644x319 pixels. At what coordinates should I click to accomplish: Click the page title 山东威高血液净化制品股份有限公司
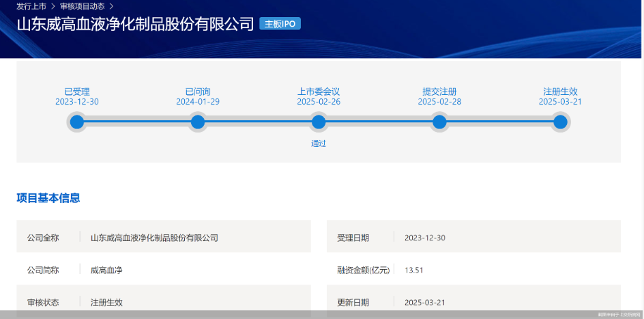pos(136,25)
